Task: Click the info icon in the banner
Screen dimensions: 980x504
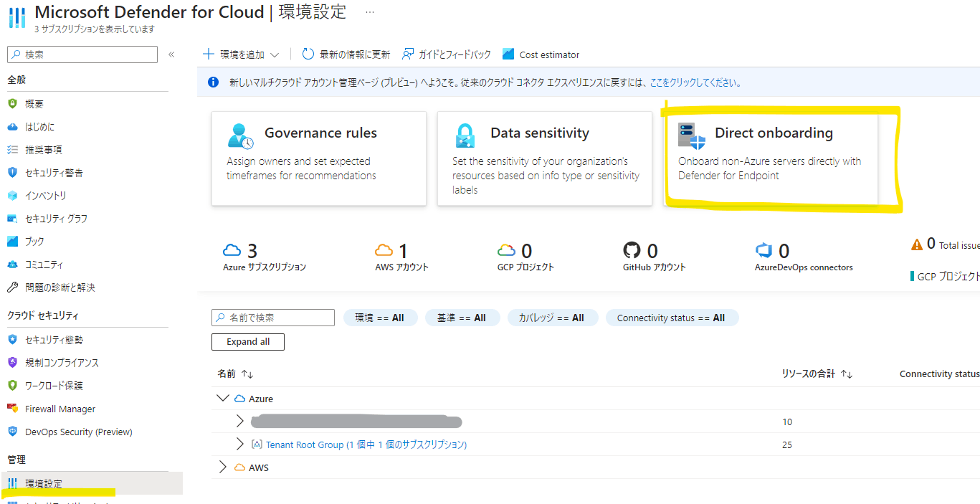Action: click(x=213, y=82)
